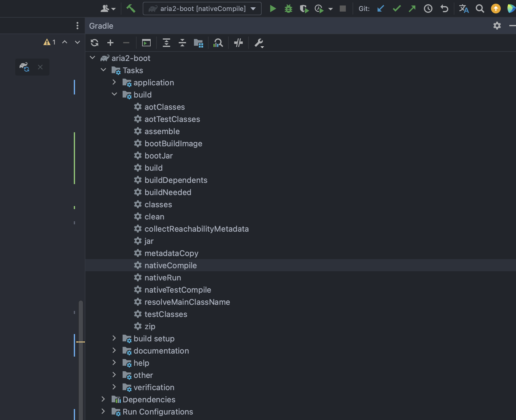The image size is (516, 420).
Task: Expand all nodes in Gradle tree
Action: click(x=167, y=43)
